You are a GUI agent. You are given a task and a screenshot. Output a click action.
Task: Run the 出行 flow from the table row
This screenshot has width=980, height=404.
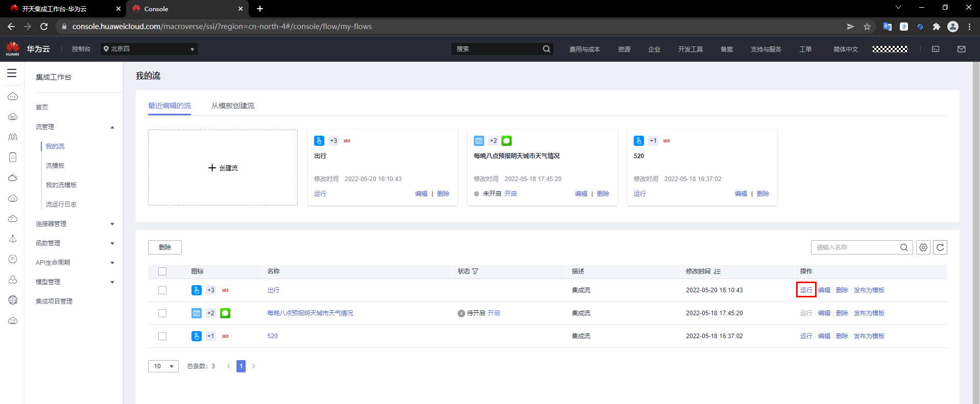[806, 290]
